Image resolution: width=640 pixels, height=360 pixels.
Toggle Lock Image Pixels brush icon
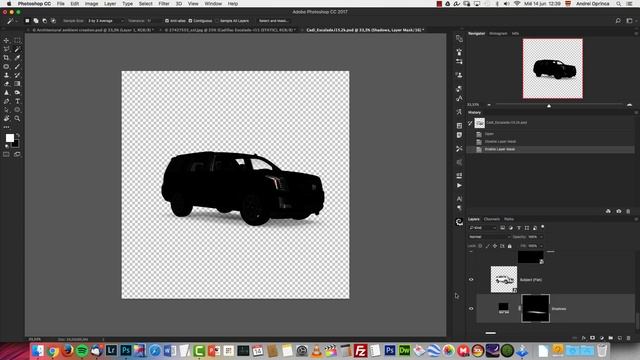pyautogui.click(x=487, y=246)
